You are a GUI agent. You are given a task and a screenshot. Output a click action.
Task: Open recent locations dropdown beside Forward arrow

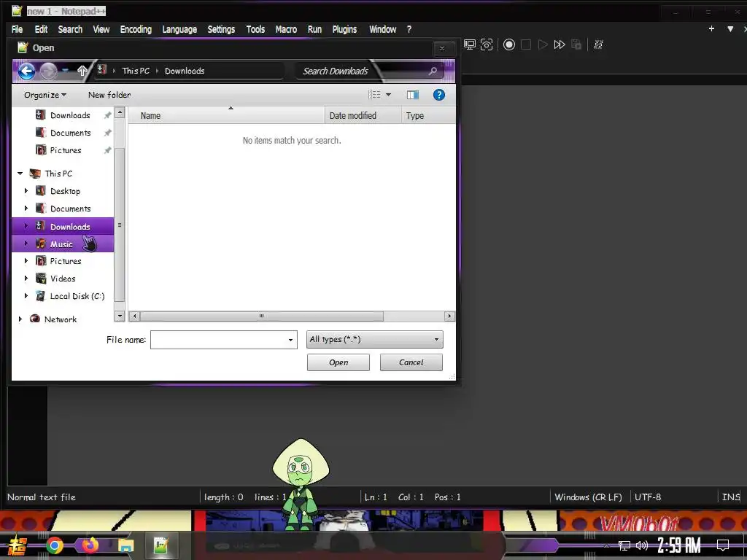[65, 71]
